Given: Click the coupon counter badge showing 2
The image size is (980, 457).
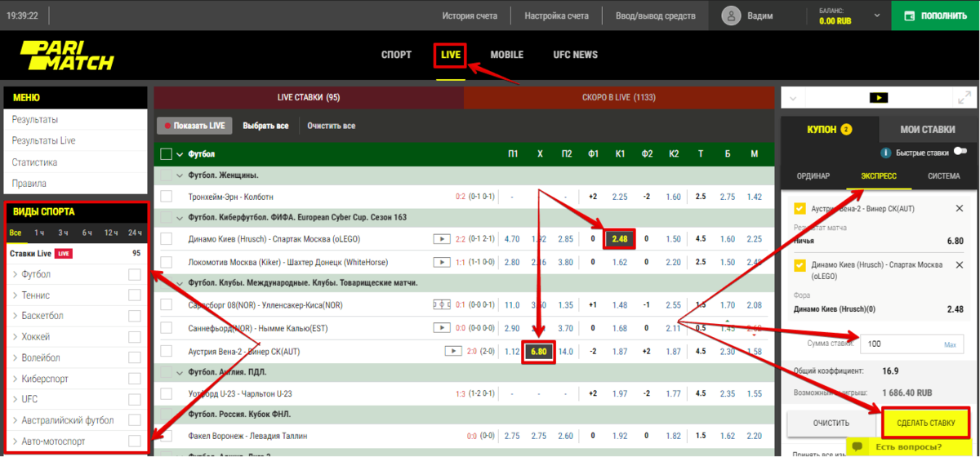Looking at the screenshot, I should pyautogui.click(x=846, y=130).
